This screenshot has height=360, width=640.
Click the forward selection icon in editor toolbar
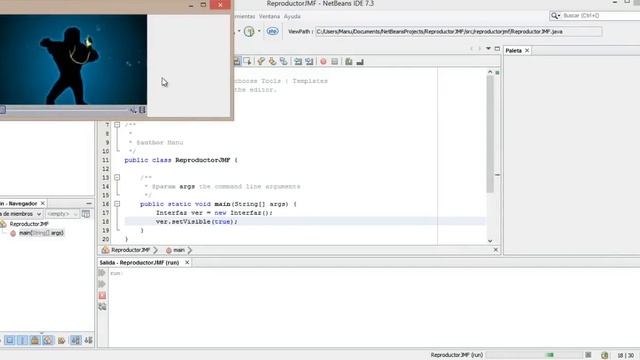(247, 62)
